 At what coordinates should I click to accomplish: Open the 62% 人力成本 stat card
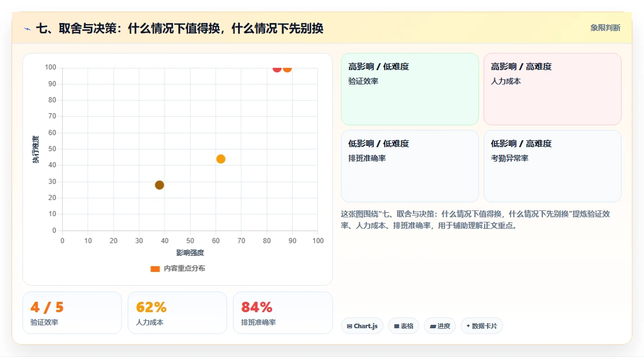click(x=178, y=313)
